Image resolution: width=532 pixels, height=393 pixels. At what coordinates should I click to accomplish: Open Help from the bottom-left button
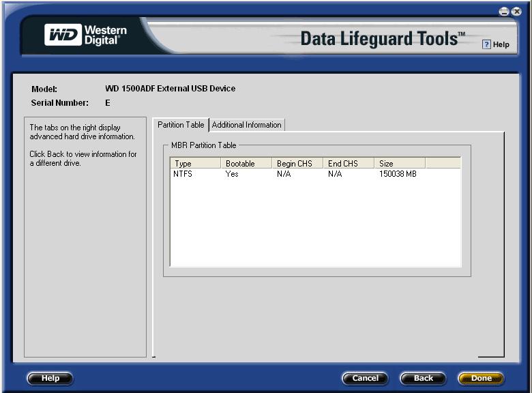click(x=50, y=379)
